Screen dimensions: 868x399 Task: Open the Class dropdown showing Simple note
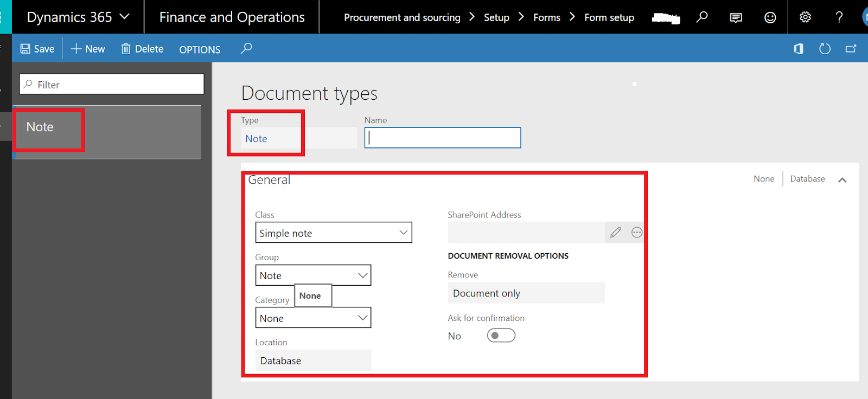click(x=333, y=233)
